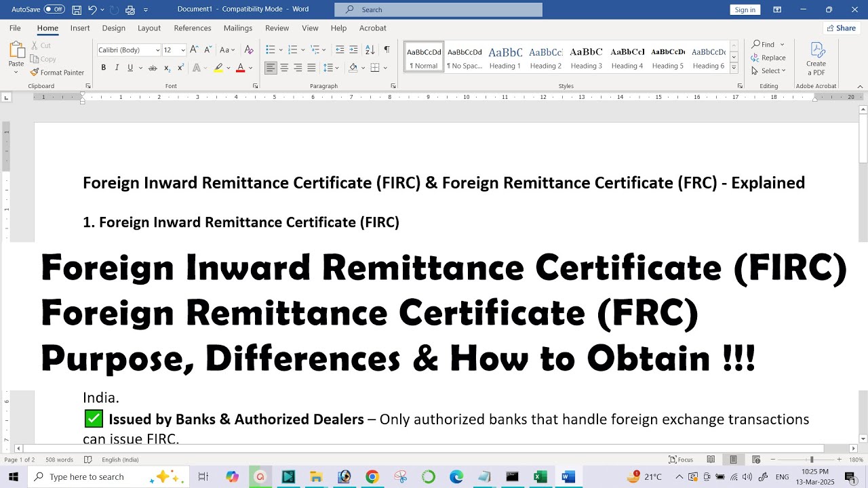Open the Select dropdown in Editing
This screenshot has width=868, height=488.
click(768, 70)
